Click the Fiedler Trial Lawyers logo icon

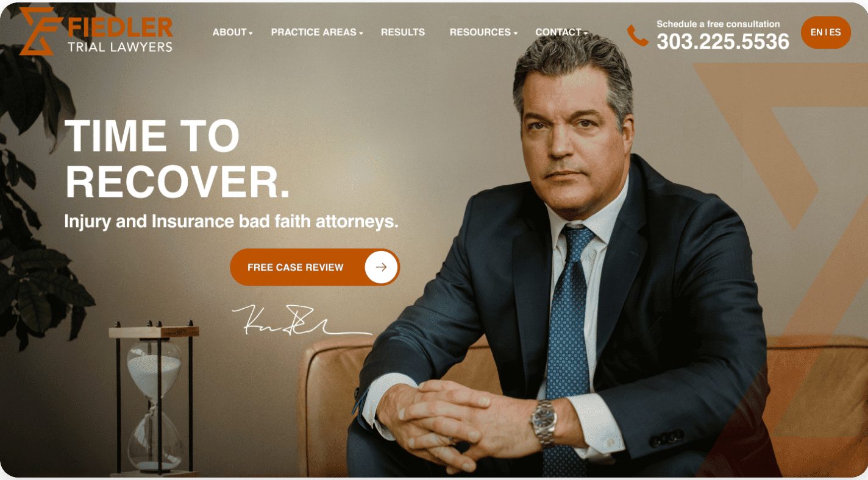point(41,31)
